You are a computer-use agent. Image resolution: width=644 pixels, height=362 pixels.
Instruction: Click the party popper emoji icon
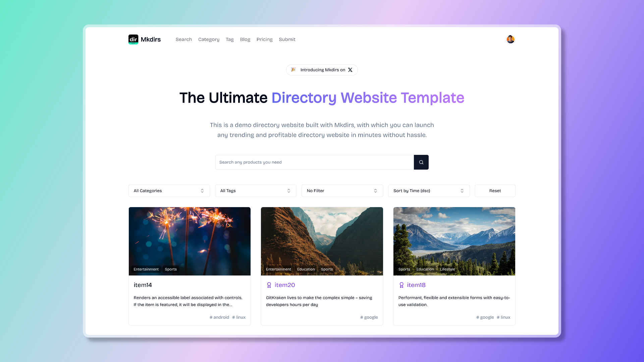tap(294, 69)
